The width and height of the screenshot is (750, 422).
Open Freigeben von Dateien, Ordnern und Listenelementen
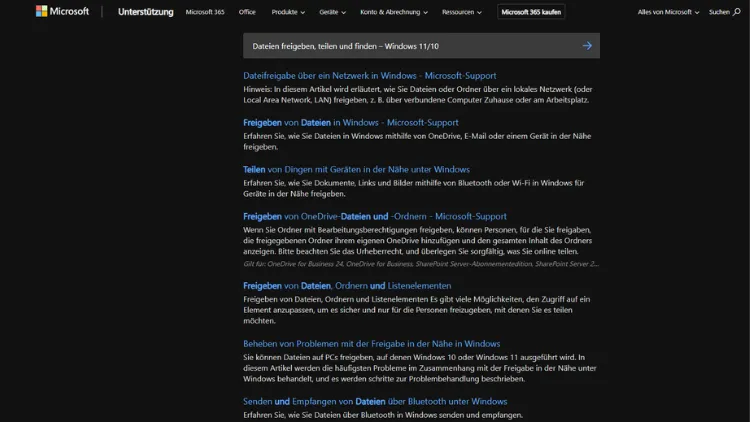(347, 286)
